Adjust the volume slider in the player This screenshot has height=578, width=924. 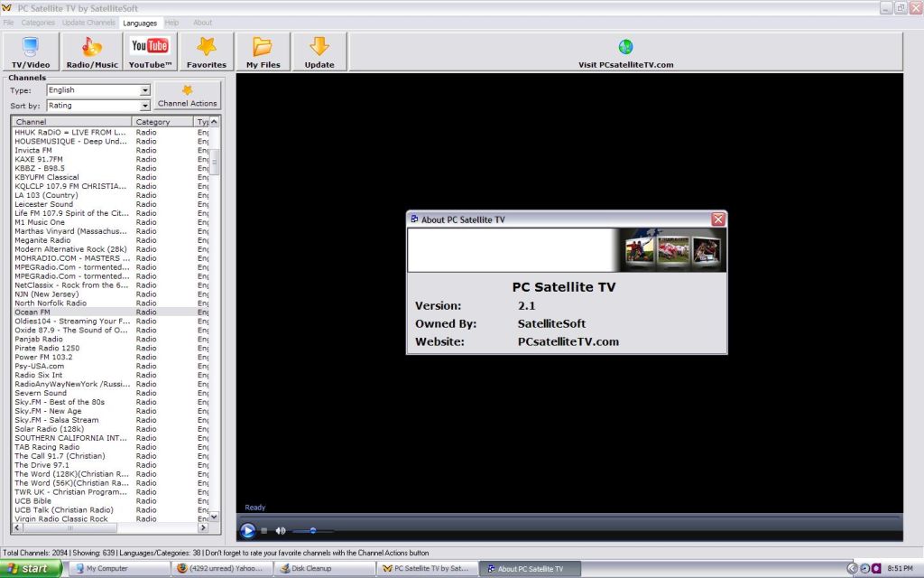pyautogui.click(x=313, y=531)
